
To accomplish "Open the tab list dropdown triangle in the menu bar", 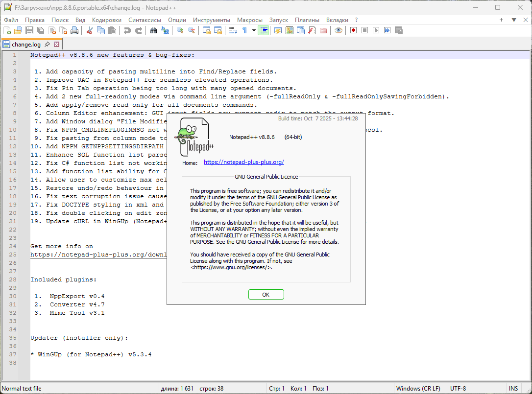I will [514, 20].
